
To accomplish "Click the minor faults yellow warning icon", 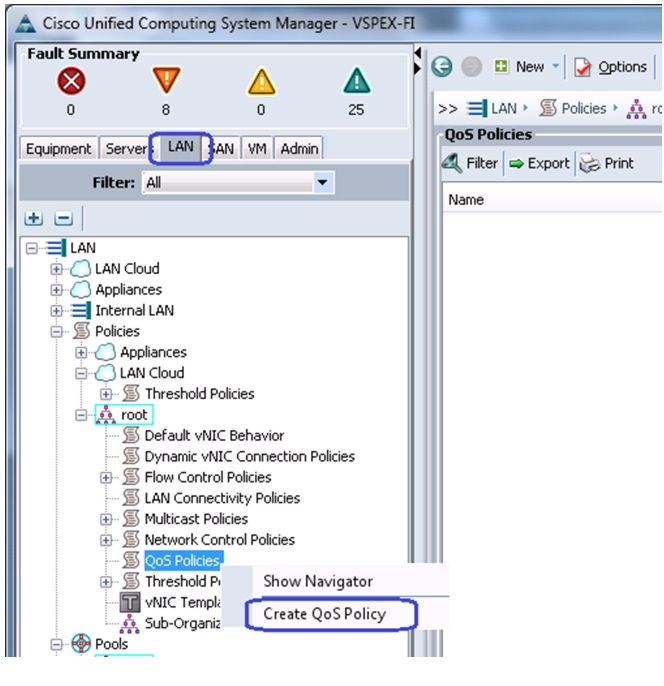I will point(261,81).
